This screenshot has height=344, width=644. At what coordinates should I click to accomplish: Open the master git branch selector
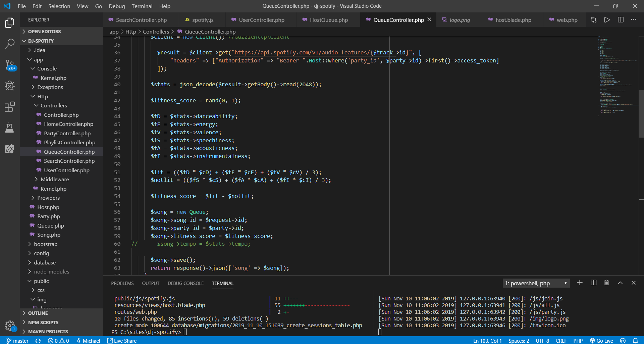click(x=17, y=341)
